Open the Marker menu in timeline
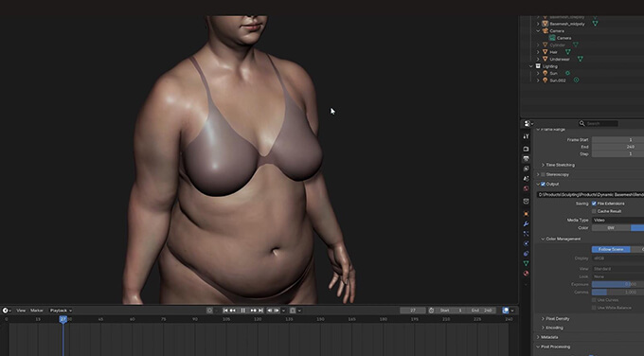 (x=37, y=311)
